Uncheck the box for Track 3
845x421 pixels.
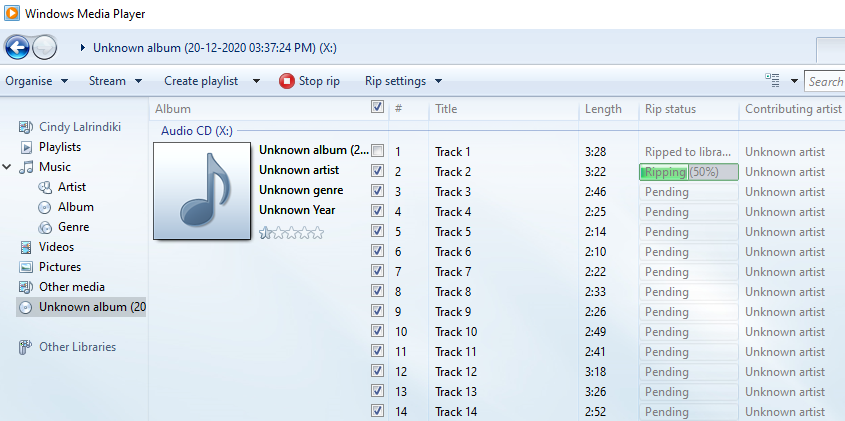click(x=378, y=191)
